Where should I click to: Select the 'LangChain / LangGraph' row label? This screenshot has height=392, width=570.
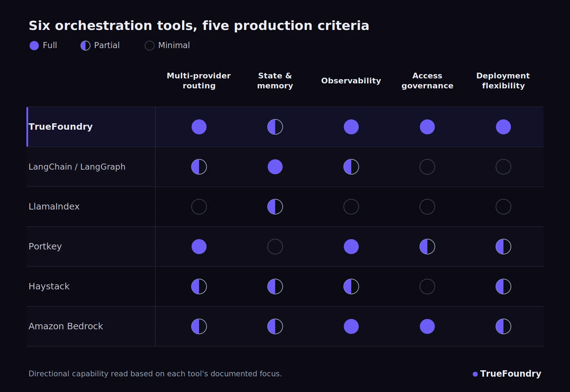tap(77, 167)
